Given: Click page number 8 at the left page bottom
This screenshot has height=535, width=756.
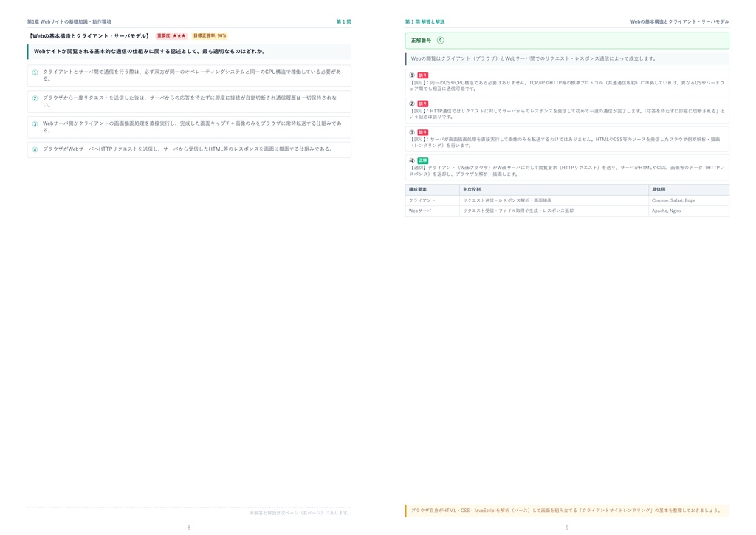Looking at the screenshot, I should (x=189, y=528).
